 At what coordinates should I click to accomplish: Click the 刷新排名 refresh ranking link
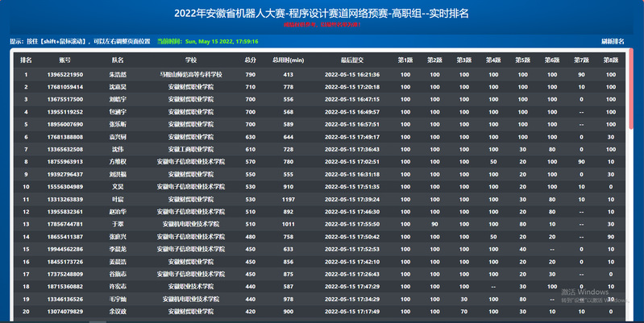pyautogui.click(x=613, y=40)
